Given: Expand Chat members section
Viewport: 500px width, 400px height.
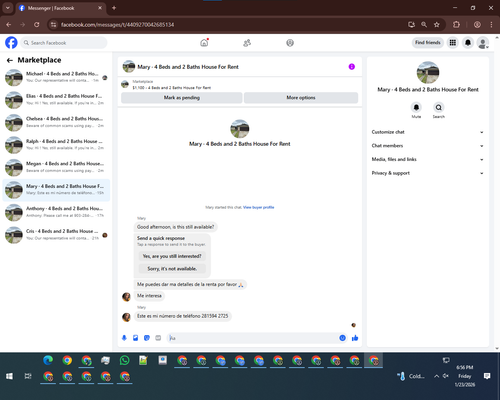Looking at the screenshot, I should point(428,146).
